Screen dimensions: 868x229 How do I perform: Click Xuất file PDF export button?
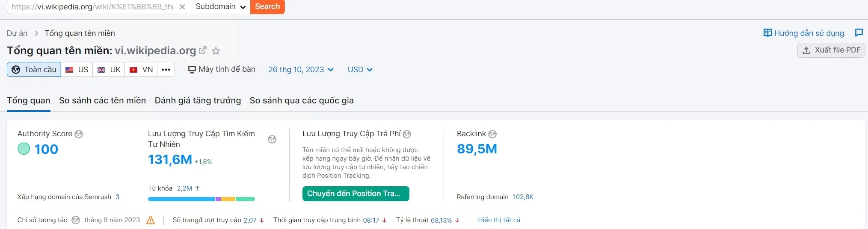831,50
